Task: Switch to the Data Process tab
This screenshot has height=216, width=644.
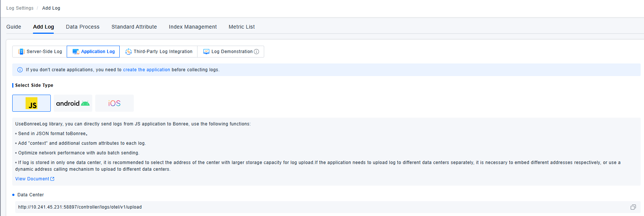Action: point(83,27)
